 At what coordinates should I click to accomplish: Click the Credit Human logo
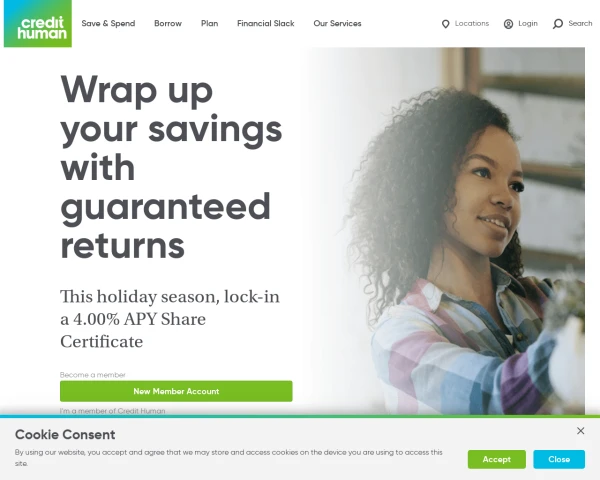38,23
